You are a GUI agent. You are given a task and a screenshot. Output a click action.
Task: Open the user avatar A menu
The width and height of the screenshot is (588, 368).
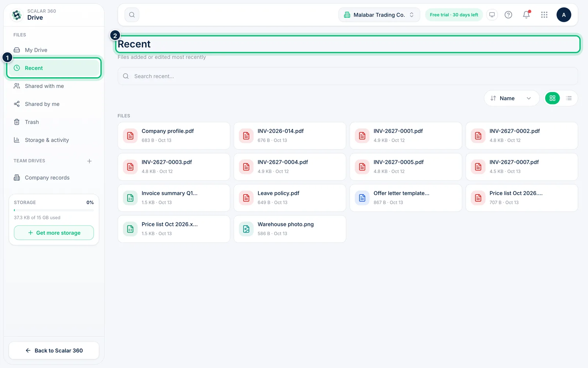pos(564,15)
